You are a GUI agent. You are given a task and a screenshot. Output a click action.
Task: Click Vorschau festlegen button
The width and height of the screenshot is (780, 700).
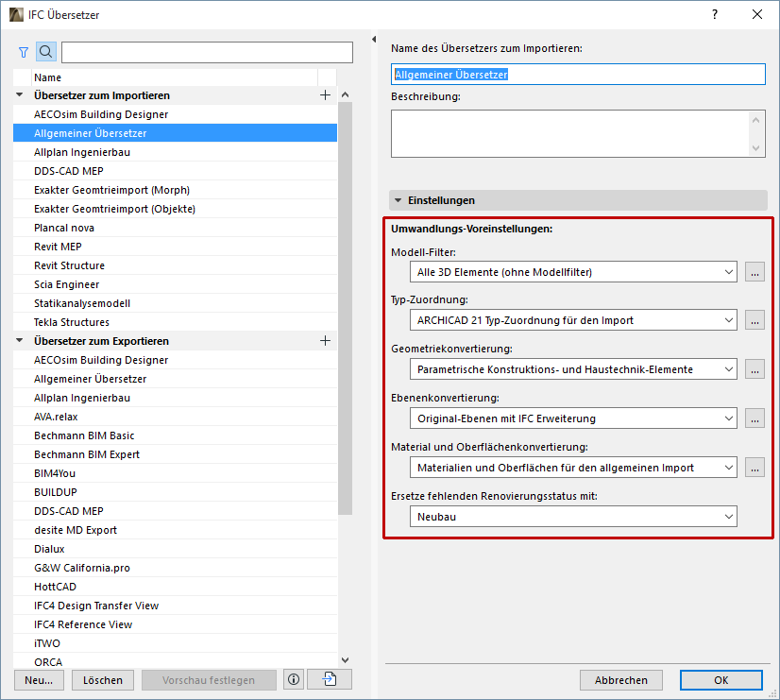(209, 680)
